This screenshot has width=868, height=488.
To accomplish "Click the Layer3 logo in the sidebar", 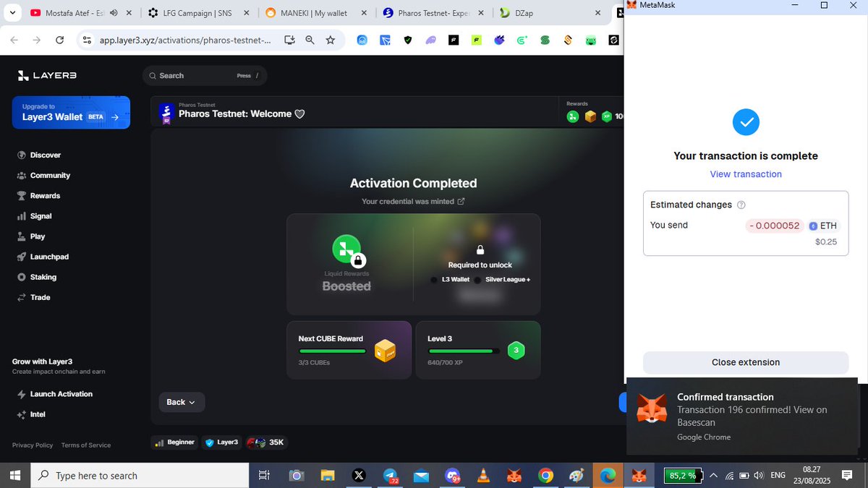I will pyautogui.click(x=47, y=75).
